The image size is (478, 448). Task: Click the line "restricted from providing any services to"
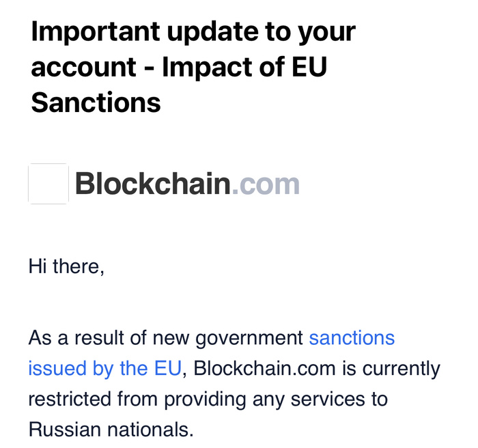tap(208, 399)
